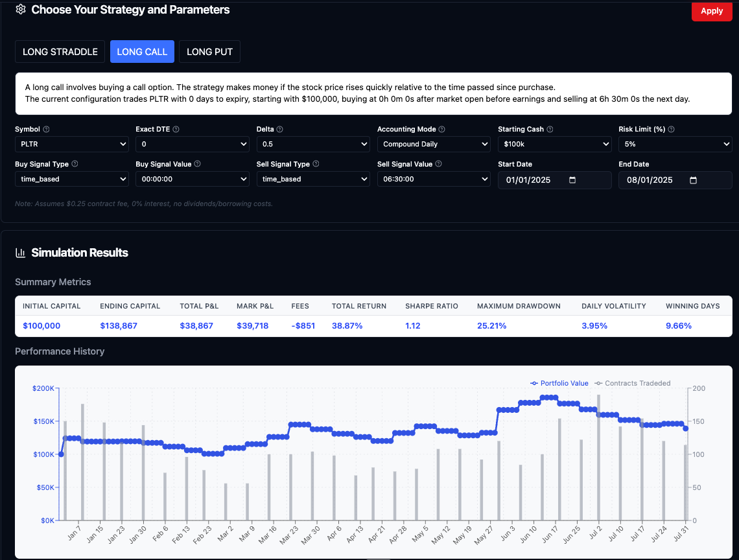Open the Accounting Mode dropdown
The height and width of the screenshot is (560, 739).
(434, 144)
